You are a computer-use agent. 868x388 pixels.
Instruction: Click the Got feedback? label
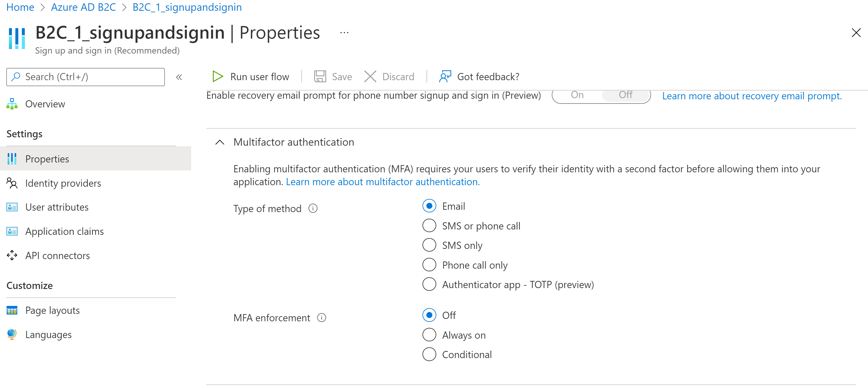488,77
